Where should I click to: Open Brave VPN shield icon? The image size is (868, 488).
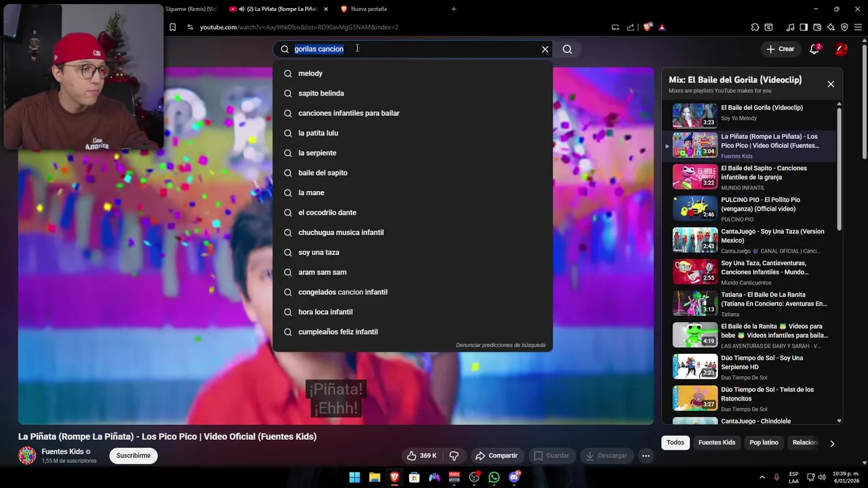click(x=844, y=27)
